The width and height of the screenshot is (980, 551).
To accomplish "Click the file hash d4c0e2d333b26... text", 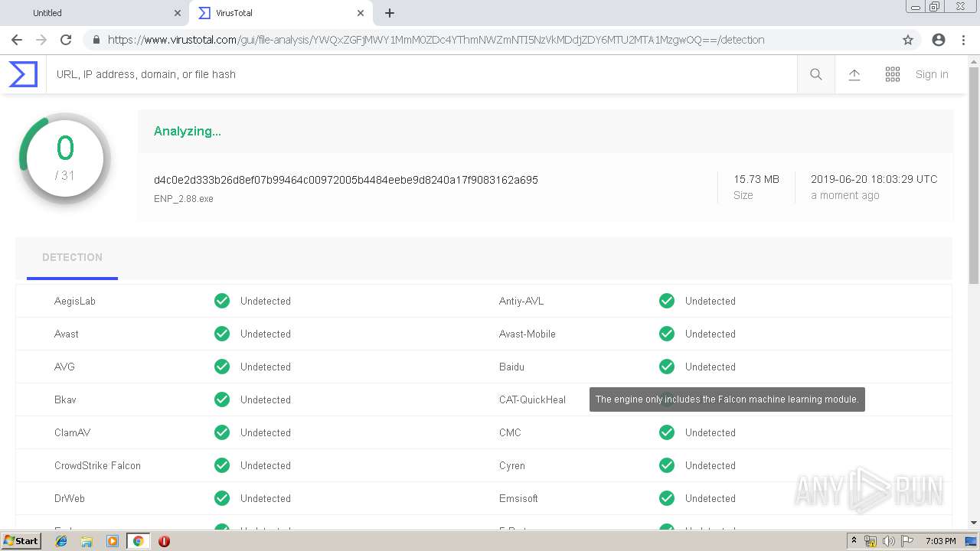I will 346,180.
